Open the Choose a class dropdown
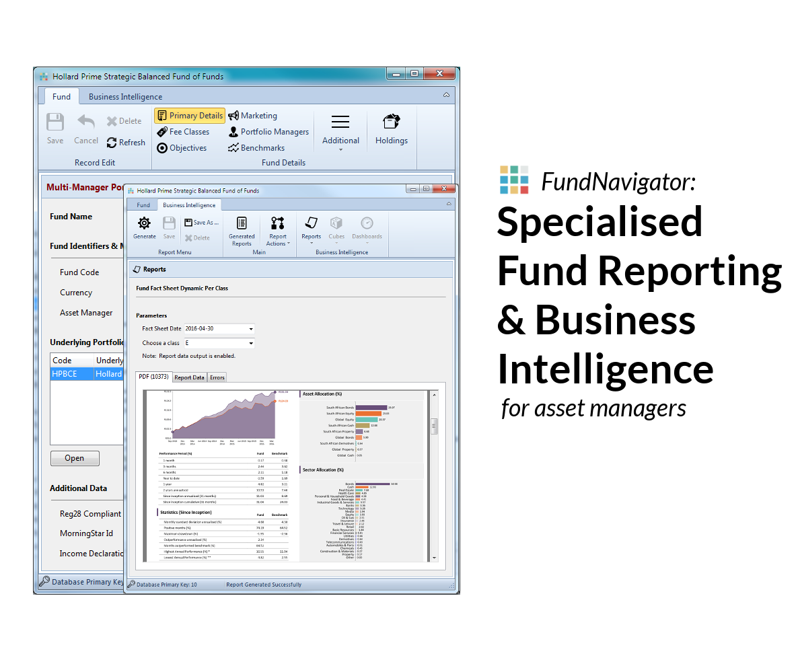Image resolution: width=798 pixels, height=672 pixels. point(251,343)
